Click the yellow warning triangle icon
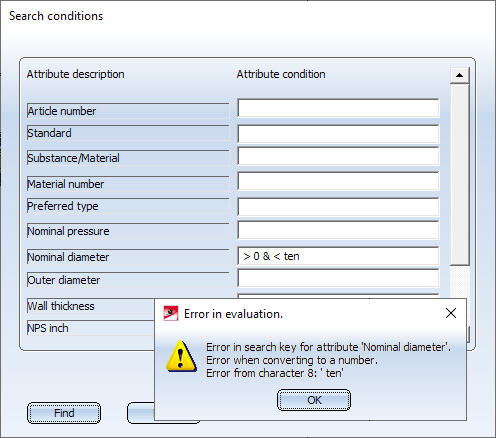 (181, 356)
